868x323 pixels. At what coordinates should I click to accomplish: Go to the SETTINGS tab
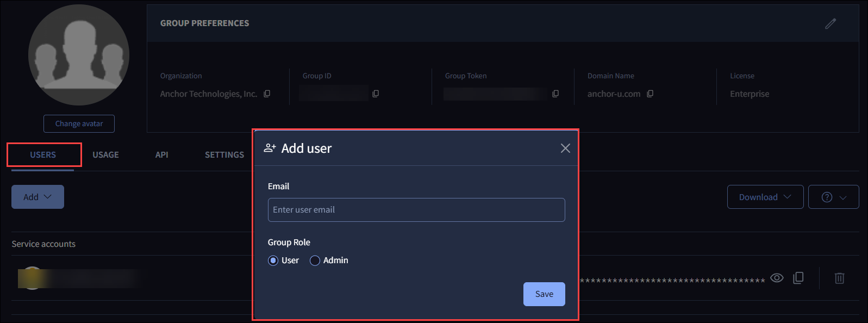coord(224,155)
